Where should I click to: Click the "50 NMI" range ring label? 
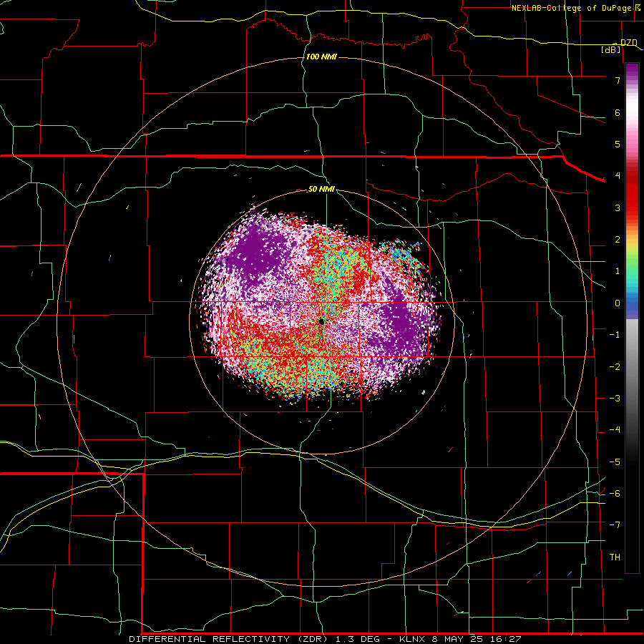321,189
